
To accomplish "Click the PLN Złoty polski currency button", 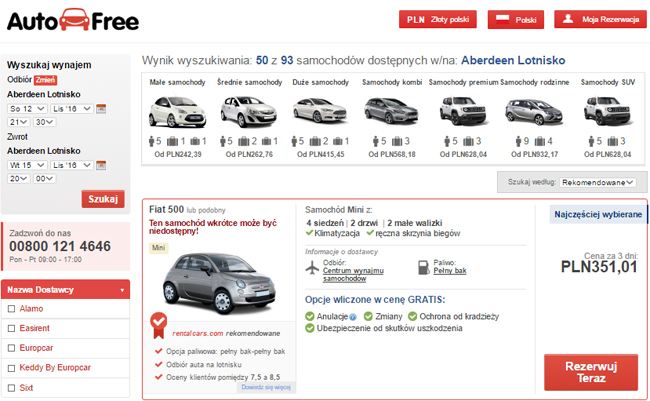I will [438, 19].
